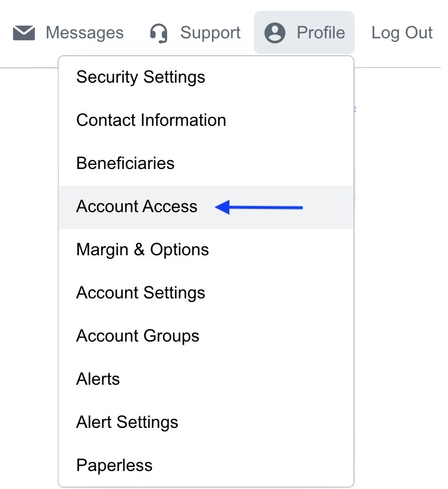Open the Messages text link
This screenshot has height=489, width=448.
point(84,32)
